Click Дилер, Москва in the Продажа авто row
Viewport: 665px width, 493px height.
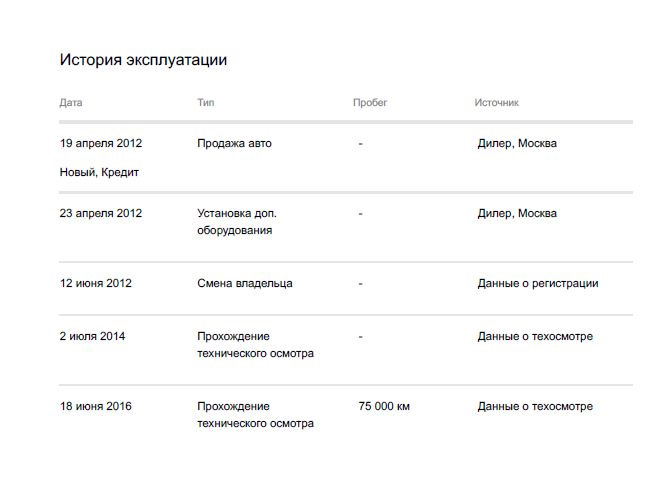click(x=517, y=143)
